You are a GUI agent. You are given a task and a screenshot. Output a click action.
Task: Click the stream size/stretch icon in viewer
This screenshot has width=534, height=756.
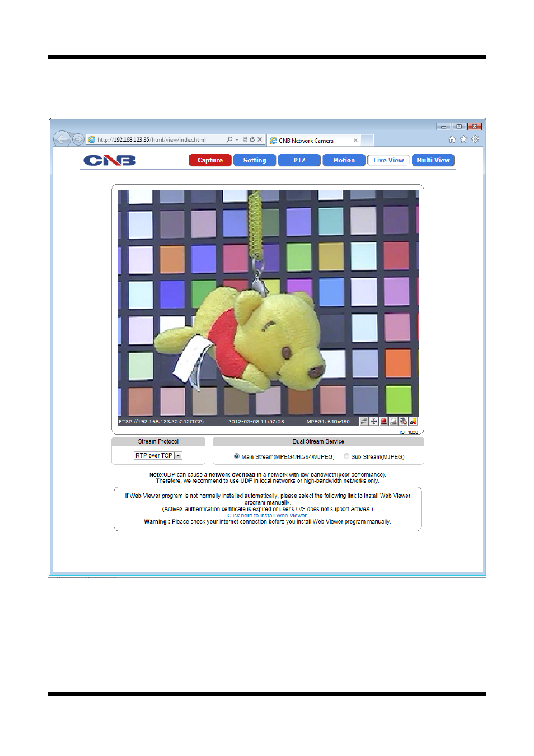364,421
